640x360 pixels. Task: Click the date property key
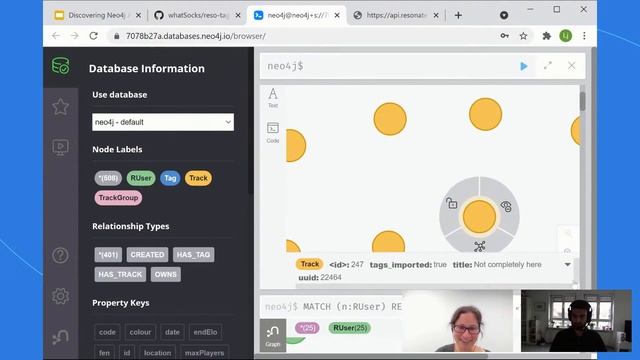172,332
